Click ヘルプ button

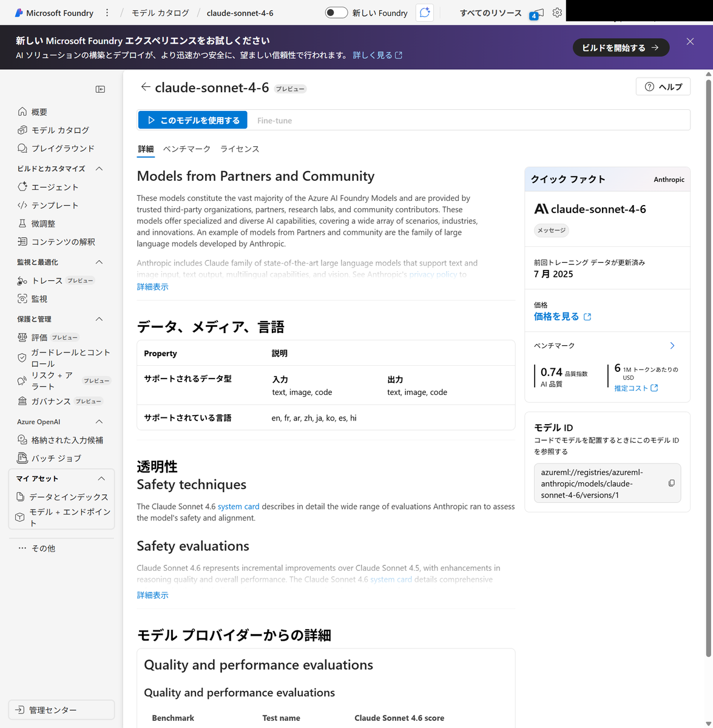[x=663, y=87]
